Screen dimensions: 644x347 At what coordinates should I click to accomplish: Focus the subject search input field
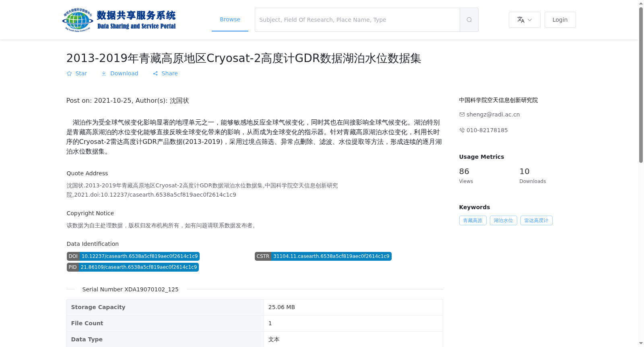coord(357,20)
